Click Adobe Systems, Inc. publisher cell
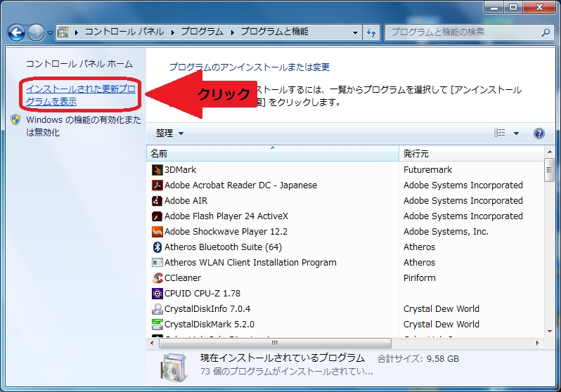The height and width of the screenshot is (392, 561). tap(446, 231)
